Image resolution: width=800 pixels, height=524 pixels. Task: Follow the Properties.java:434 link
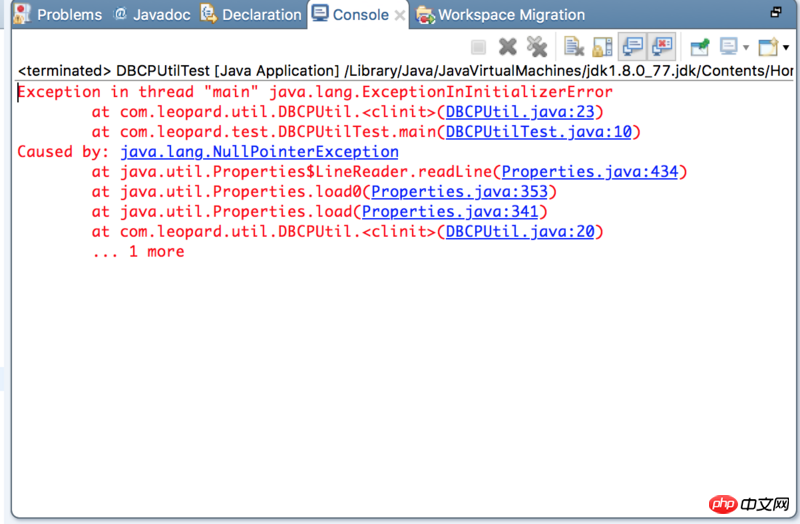click(590, 171)
